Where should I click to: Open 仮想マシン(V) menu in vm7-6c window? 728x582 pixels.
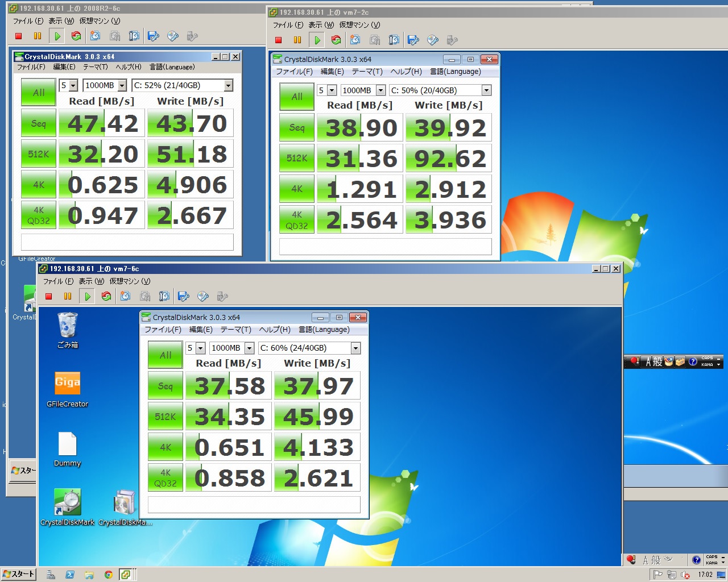pyautogui.click(x=130, y=281)
